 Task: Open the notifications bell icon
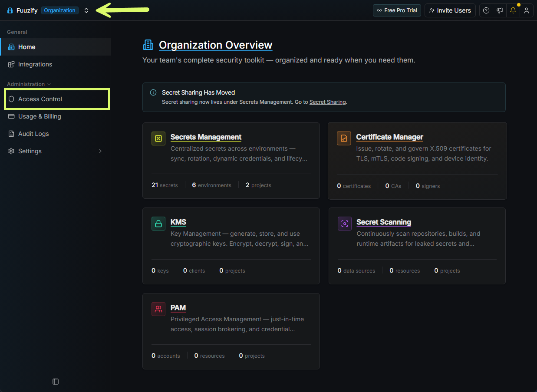pos(513,10)
